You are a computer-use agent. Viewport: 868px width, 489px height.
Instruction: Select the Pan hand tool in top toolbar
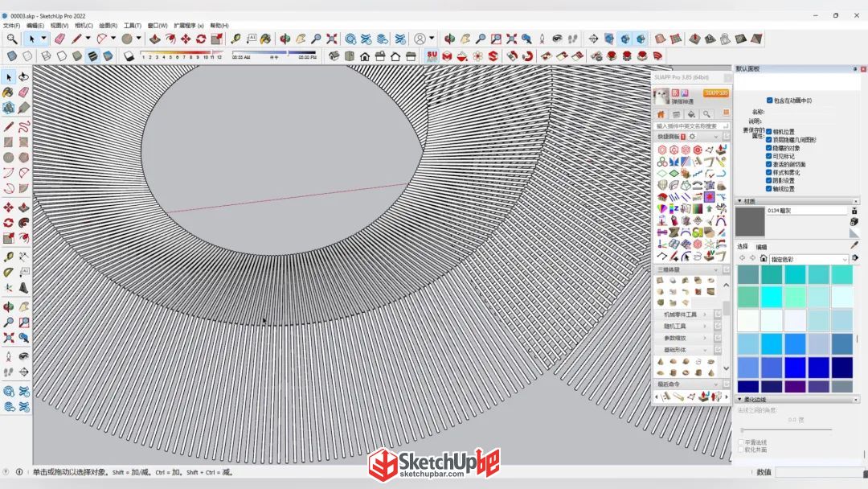click(301, 39)
